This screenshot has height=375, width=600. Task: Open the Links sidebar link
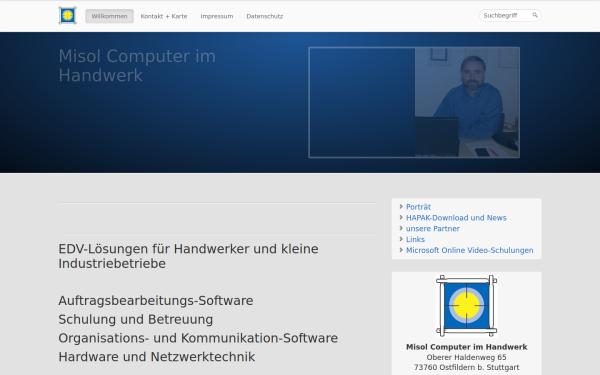click(x=415, y=239)
